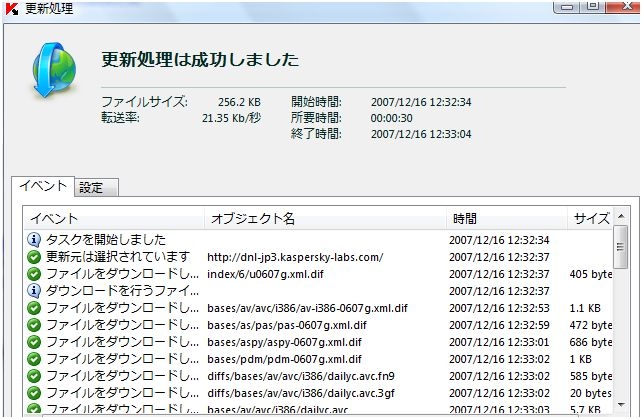The height and width of the screenshot is (419, 642).
Task: Open the 設定 tab
Action: (x=97, y=188)
